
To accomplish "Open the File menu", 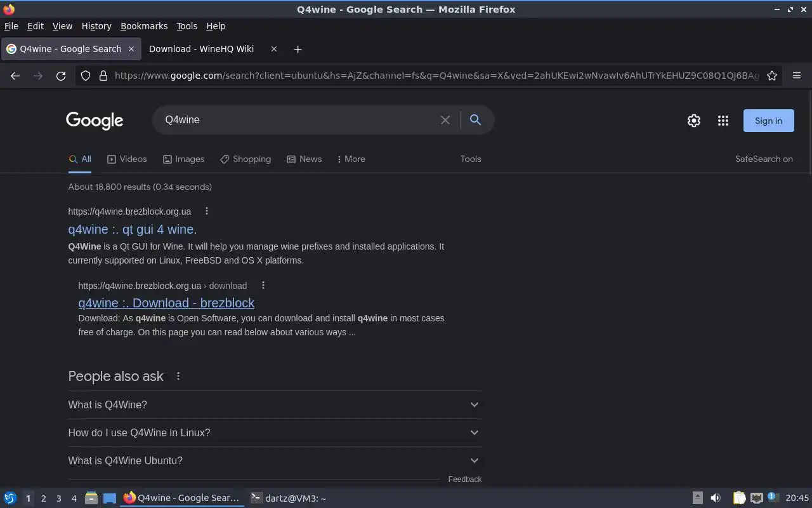I will point(11,26).
